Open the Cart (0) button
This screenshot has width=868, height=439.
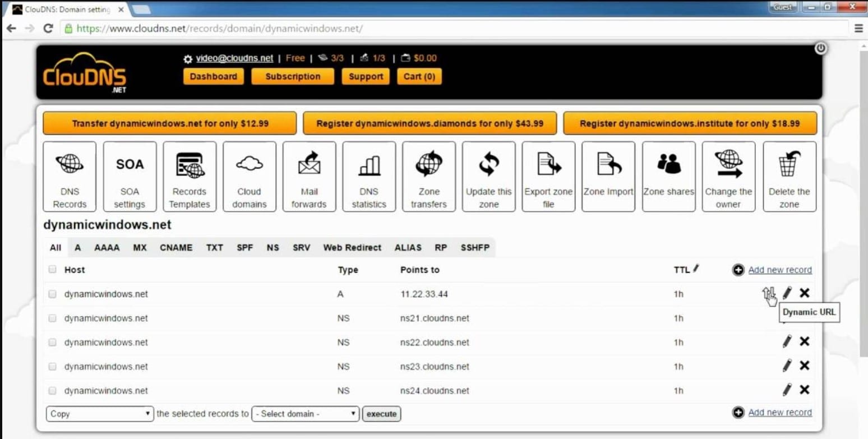pos(419,77)
